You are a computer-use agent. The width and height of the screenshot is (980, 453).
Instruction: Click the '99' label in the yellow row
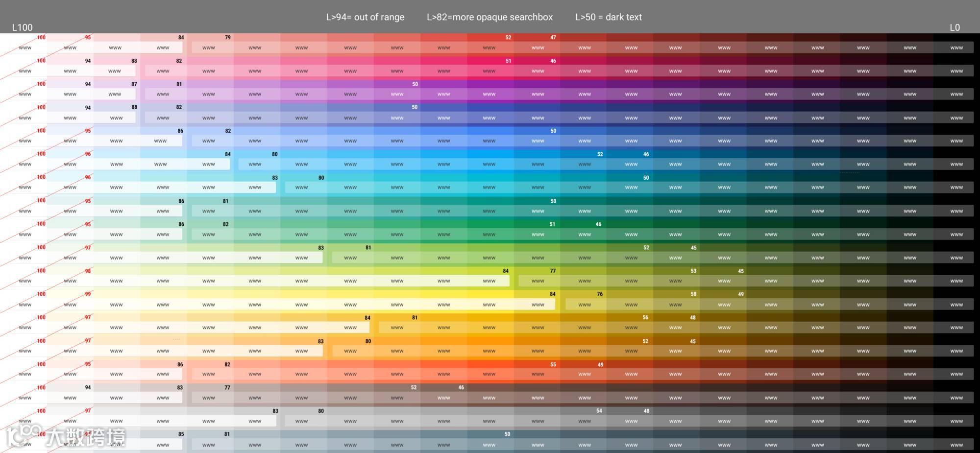pyautogui.click(x=88, y=294)
